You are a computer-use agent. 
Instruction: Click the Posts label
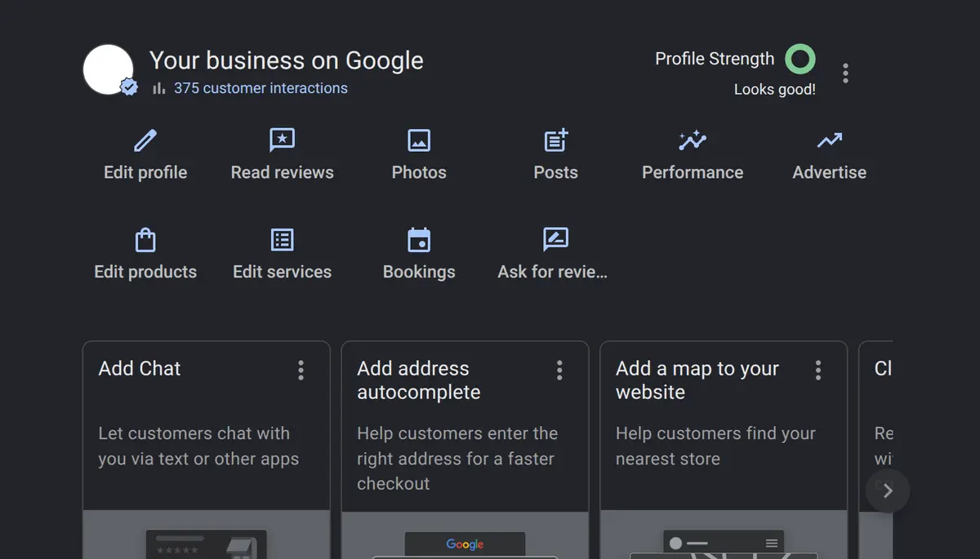(x=555, y=172)
